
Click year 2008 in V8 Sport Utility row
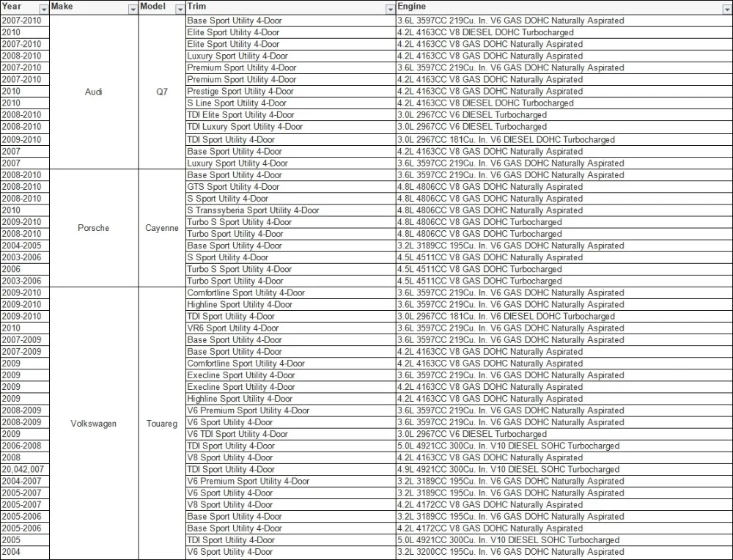(x=25, y=457)
